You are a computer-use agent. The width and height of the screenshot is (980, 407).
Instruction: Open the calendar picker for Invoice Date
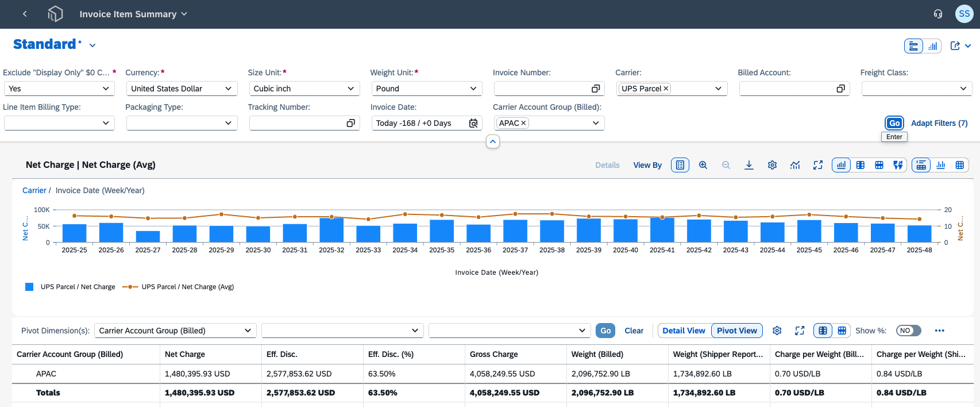coord(473,123)
